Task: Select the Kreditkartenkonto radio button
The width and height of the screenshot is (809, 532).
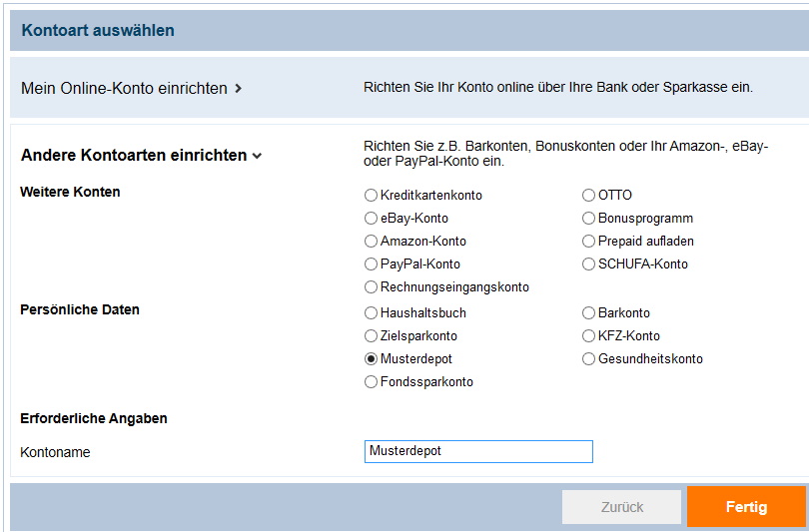Action: point(371,196)
